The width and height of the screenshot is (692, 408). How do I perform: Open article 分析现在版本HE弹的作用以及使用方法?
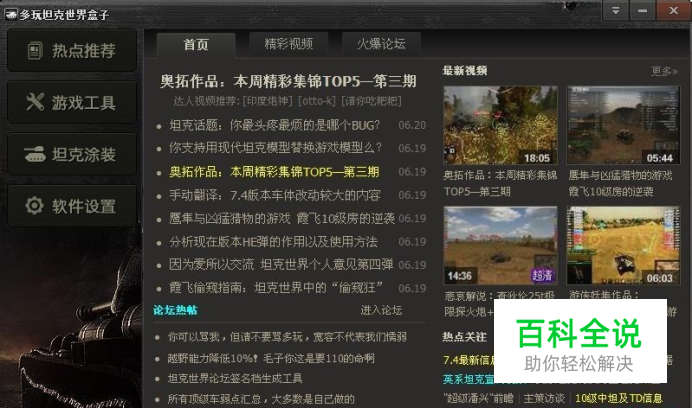pyautogui.click(x=273, y=242)
